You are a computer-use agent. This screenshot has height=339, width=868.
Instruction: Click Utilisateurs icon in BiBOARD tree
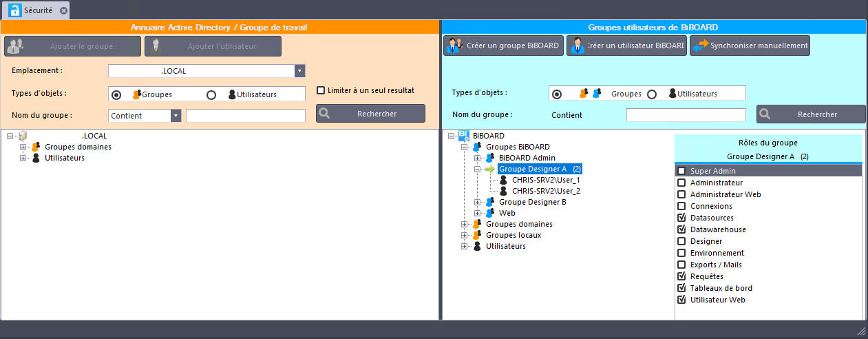pyautogui.click(x=477, y=246)
